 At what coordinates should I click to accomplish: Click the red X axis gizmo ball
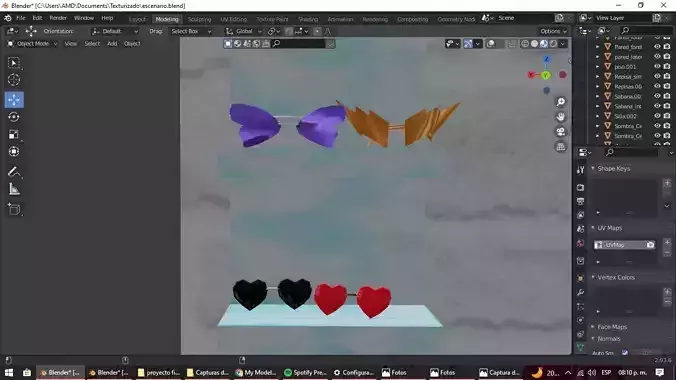pyautogui.click(x=531, y=75)
